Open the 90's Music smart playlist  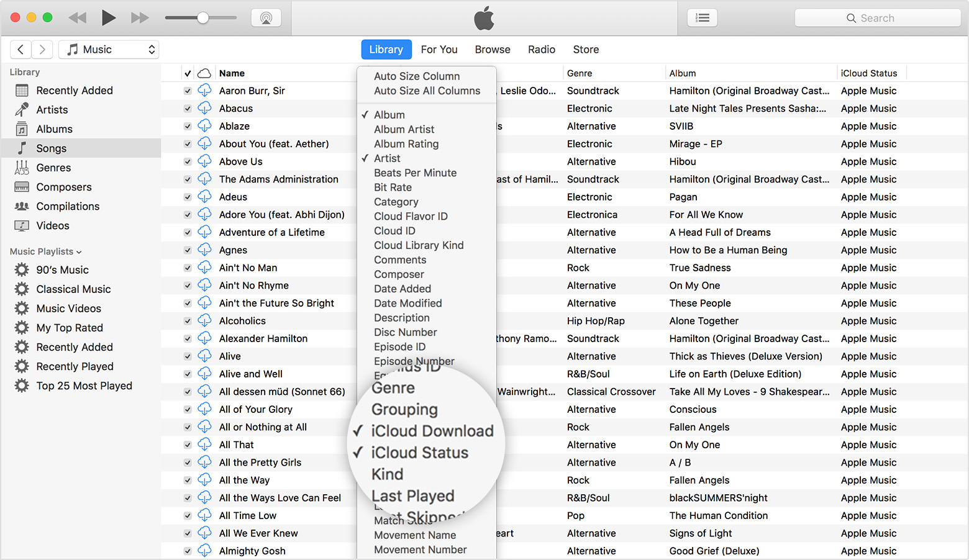[x=81, y=270]
